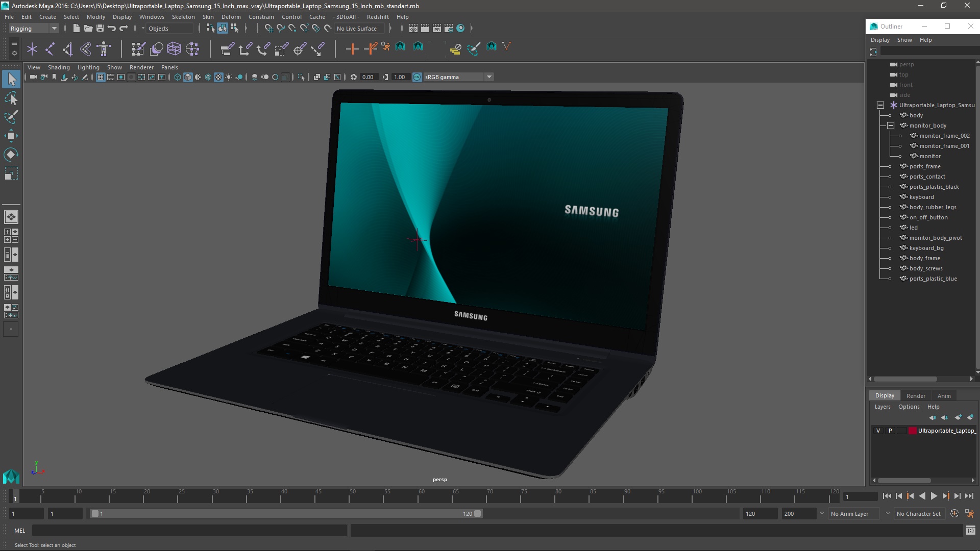The width and height of the screenshot is (980, 551).
Task: Click the orange Set Key shelf icon
Action: [x=352, y=49]
